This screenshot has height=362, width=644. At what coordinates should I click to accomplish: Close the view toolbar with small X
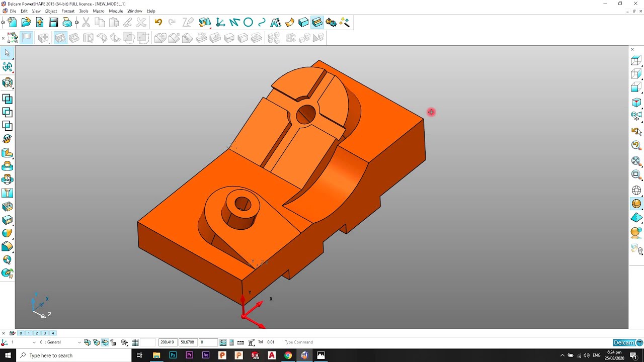click(632, 49)
